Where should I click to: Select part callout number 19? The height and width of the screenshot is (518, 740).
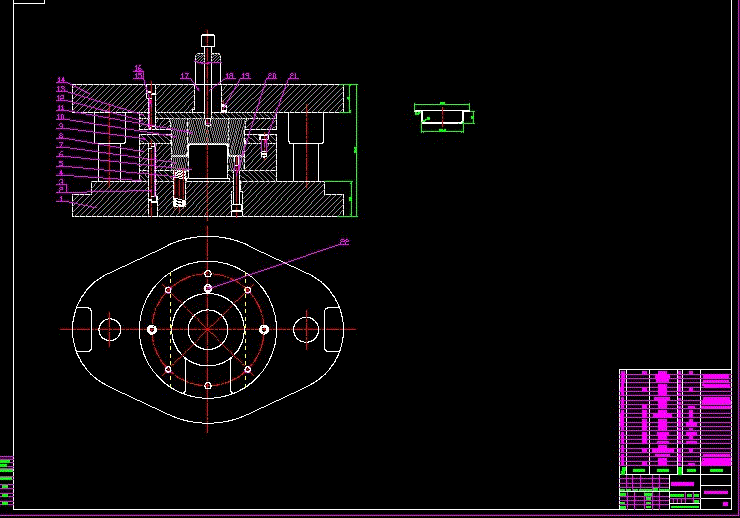pyautogui.click(x=246, y=76)
